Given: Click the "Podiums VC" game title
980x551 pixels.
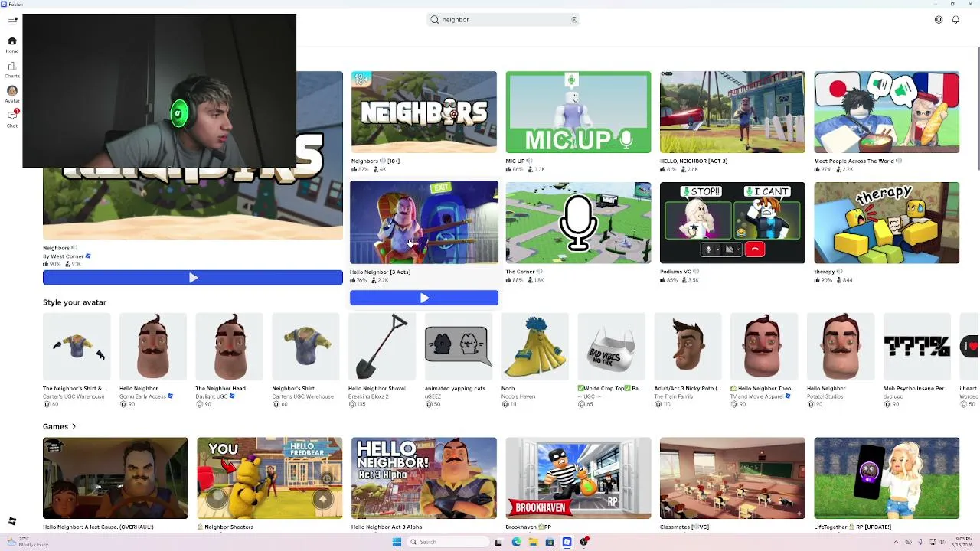Looking at the screenshot, I should tap(675, 272).
